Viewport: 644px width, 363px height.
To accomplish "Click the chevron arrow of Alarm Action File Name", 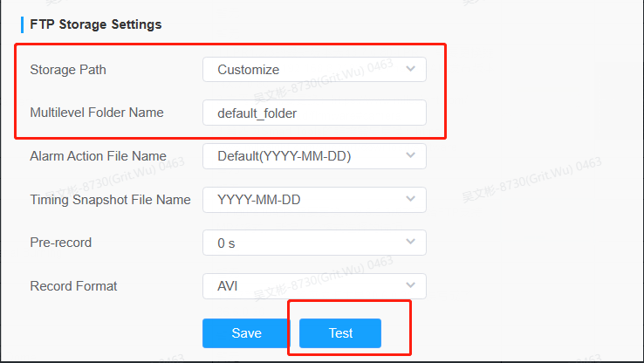I will tap(410, 155).
